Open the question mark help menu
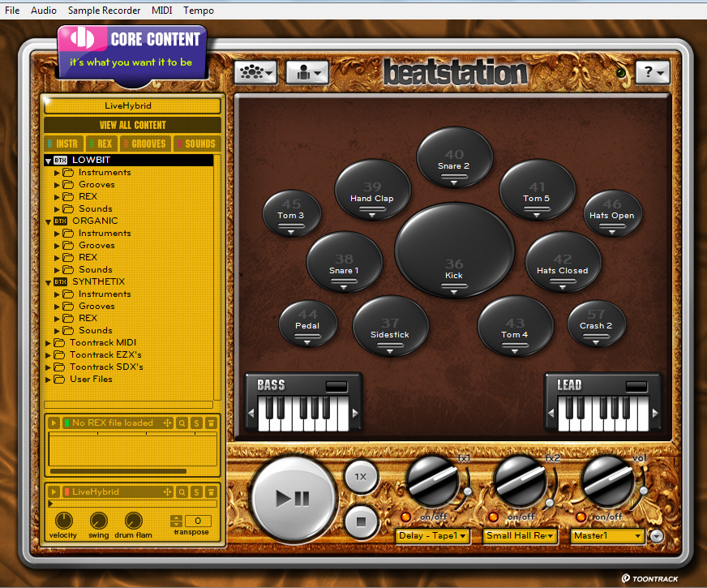The width and height of the screenshot is (707, 588). pyautogui.click(x=653, y=72)
